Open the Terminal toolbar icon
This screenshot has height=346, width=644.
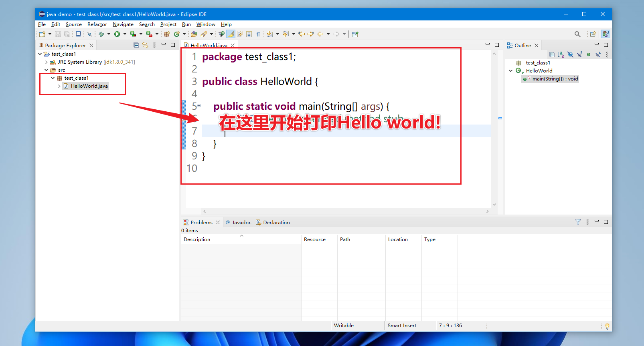point(78,34)
